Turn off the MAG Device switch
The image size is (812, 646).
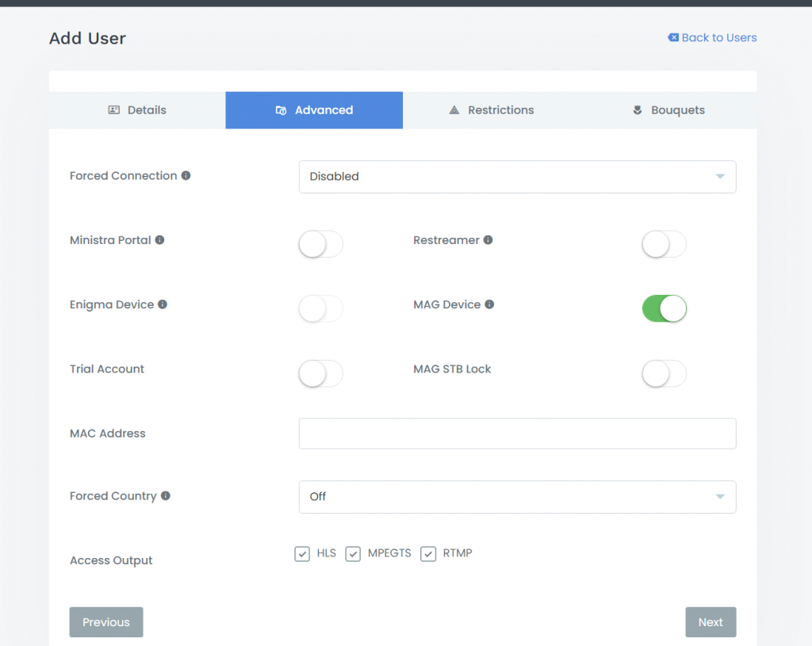pos(664,308)
